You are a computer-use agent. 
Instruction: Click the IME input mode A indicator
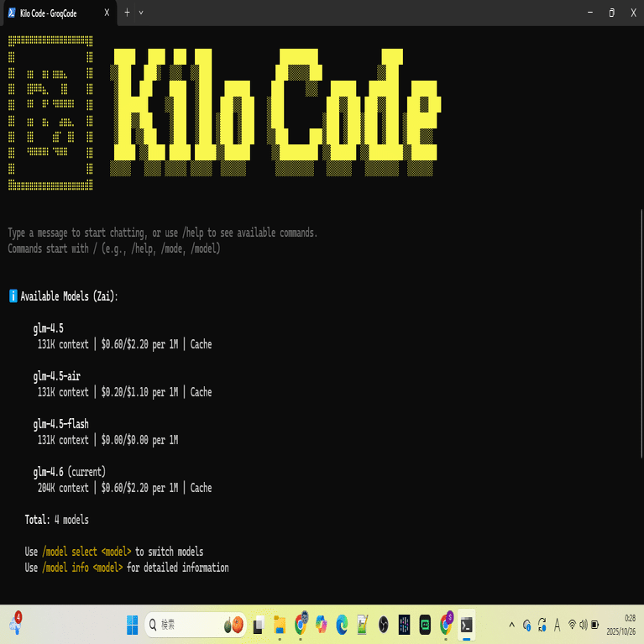557,625
